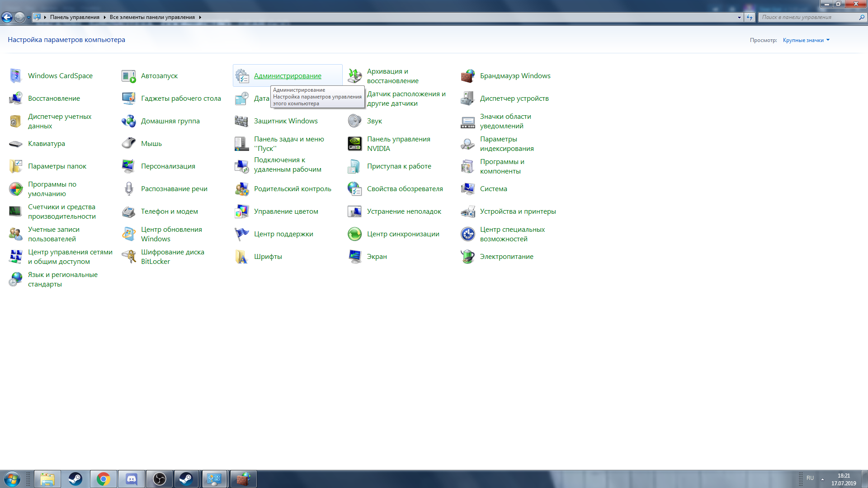Open the Система link
This screenshot has width=868, height=488.
coord(493,189)
